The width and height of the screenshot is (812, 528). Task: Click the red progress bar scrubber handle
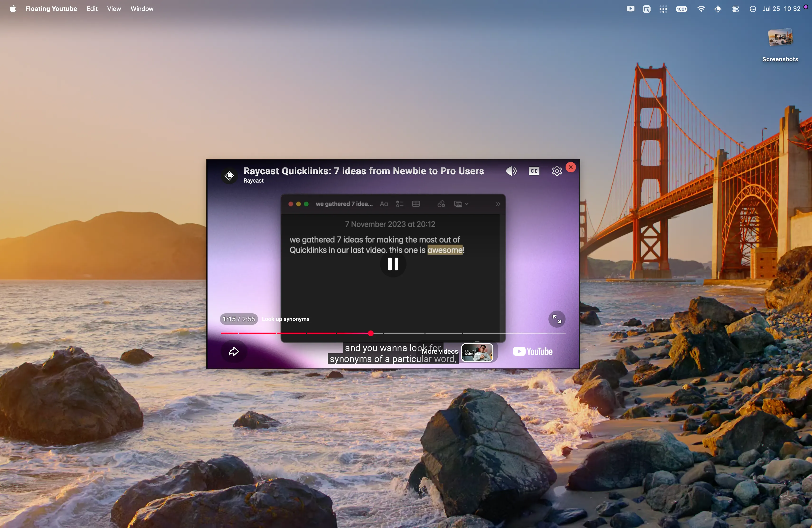pos(371,333)
